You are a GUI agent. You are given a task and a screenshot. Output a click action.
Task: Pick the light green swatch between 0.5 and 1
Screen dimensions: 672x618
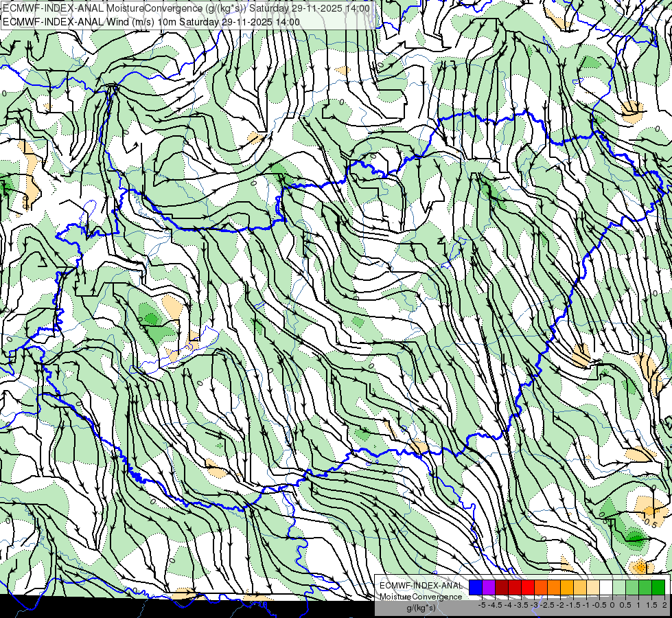pos(632,588)
